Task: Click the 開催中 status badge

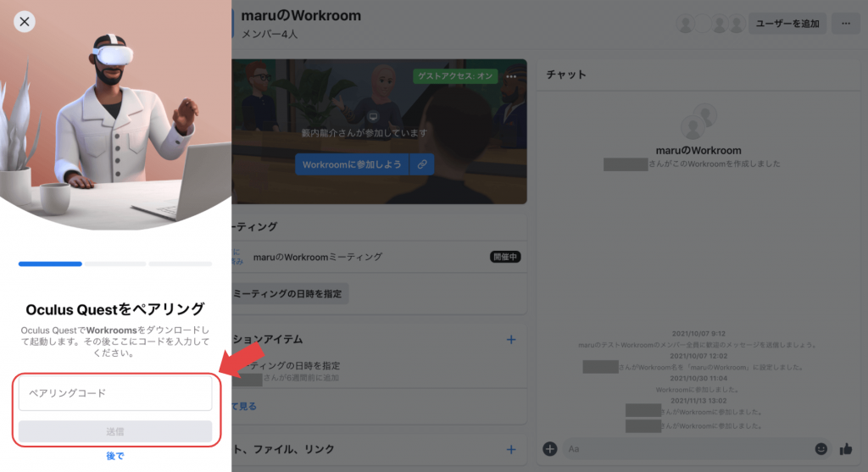Action: tap(505, 257)
